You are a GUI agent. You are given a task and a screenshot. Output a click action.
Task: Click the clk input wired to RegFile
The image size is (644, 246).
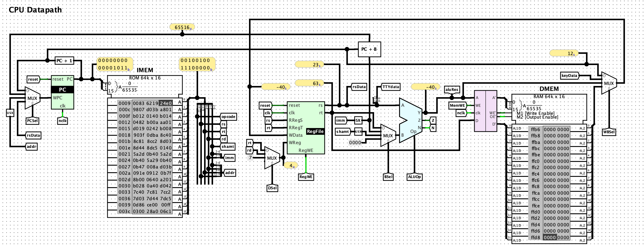pos(268,113)
